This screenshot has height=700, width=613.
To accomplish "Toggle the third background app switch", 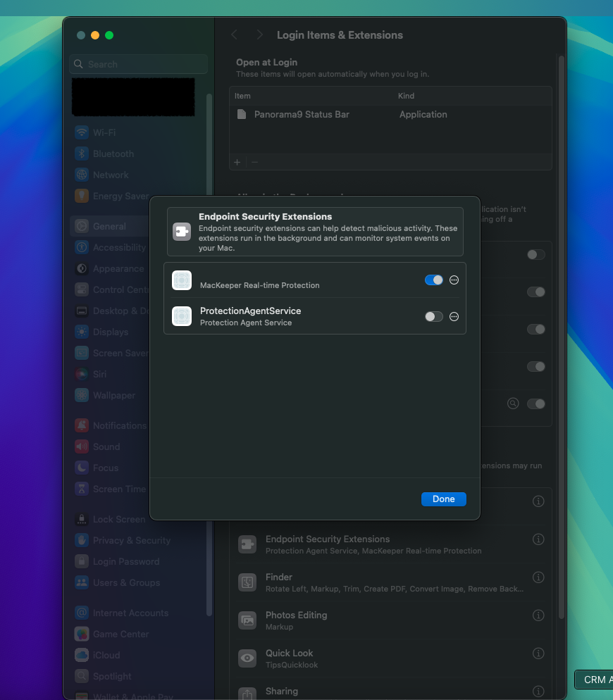I will (x=535, y=330).
